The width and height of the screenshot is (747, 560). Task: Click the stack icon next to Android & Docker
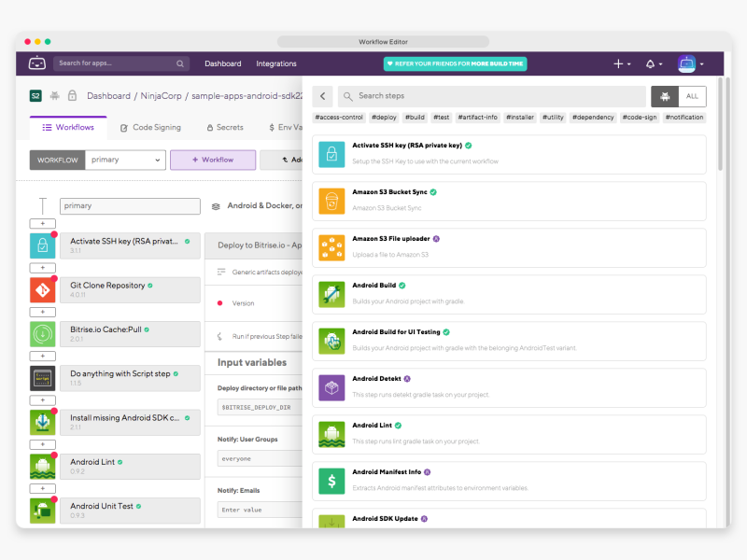coord(216,206)
